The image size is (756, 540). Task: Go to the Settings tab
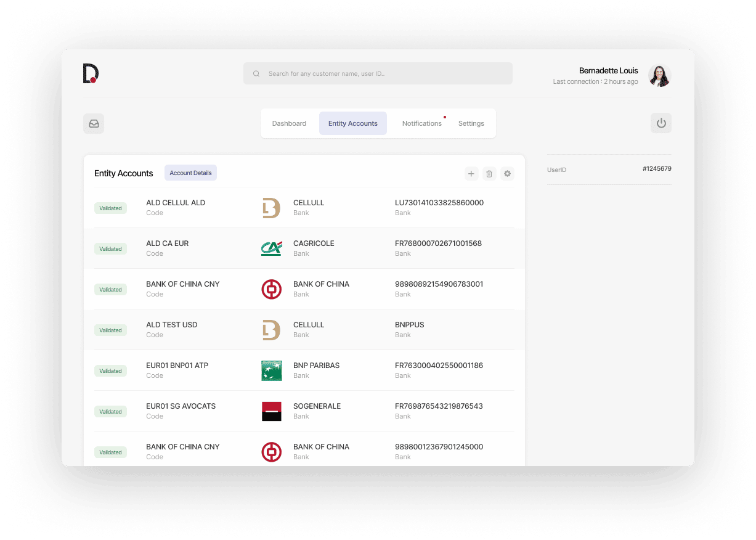point(471,123)
